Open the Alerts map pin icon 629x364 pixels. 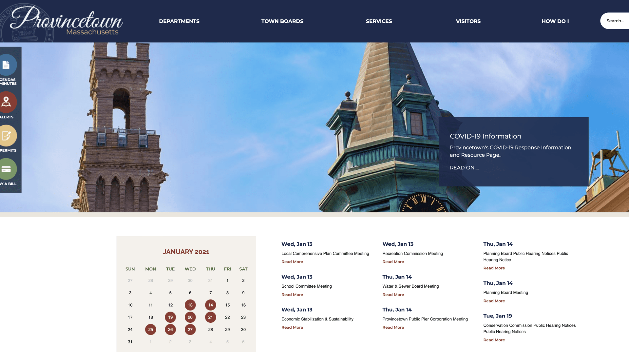[x=6, y=102]
